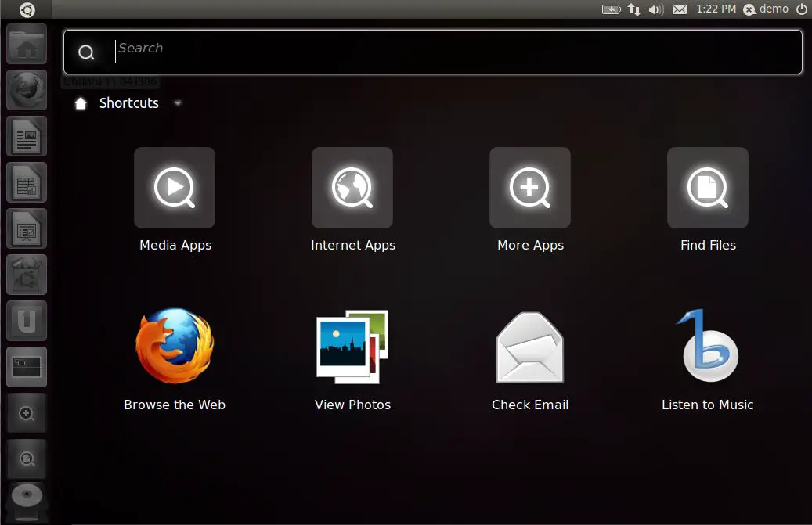The image size is (812, 525).
Task: Launch Listen to Music Banshee icon
Action: 708,347
